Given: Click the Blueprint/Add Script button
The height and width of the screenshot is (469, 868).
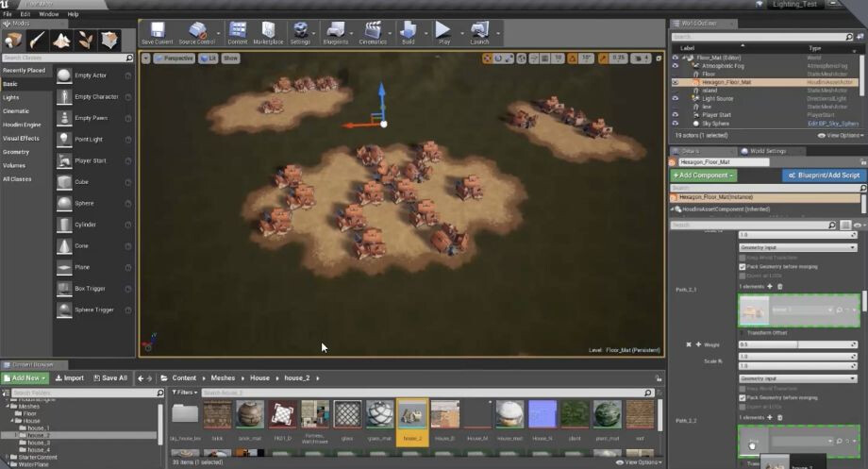Looking at the screenshot, I should click(x=824, y=176).
